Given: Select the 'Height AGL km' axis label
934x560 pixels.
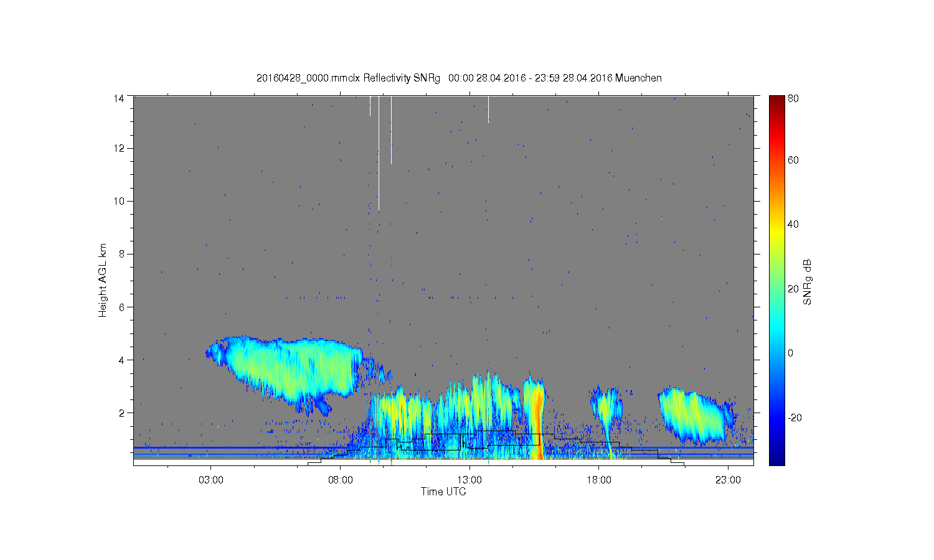Looking at the screenshot, I should click(x=102, y=280).
